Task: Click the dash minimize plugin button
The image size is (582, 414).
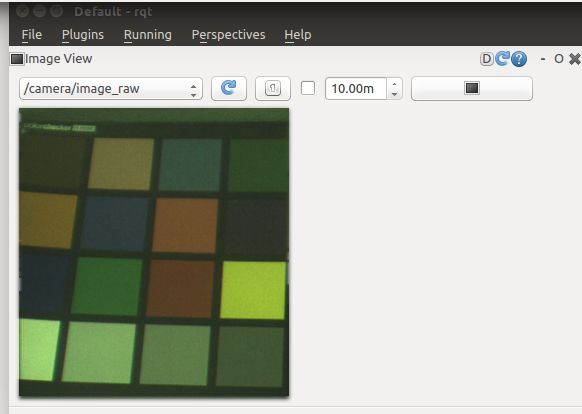Action: click(x=543, y=59)
